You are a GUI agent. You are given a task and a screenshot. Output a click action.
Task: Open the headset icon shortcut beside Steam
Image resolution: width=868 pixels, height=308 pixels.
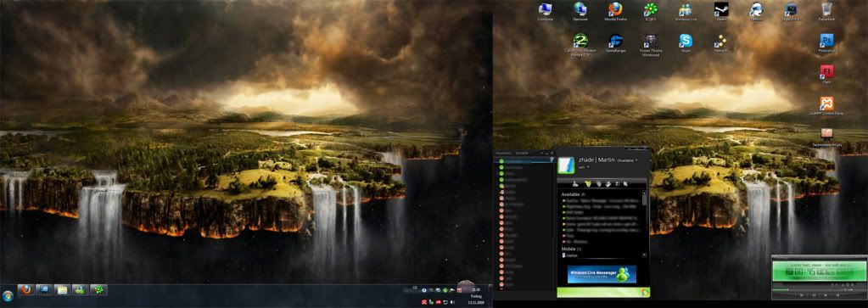[756, 11]
